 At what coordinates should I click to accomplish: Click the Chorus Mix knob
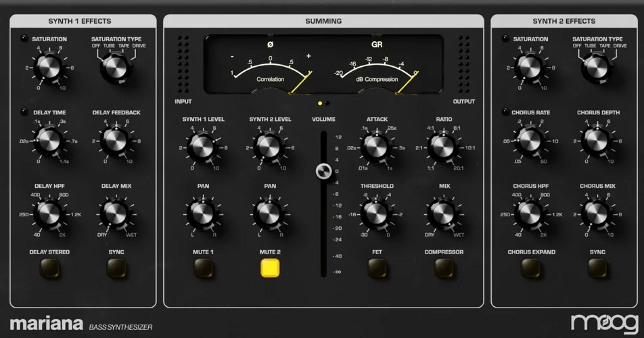597,214
